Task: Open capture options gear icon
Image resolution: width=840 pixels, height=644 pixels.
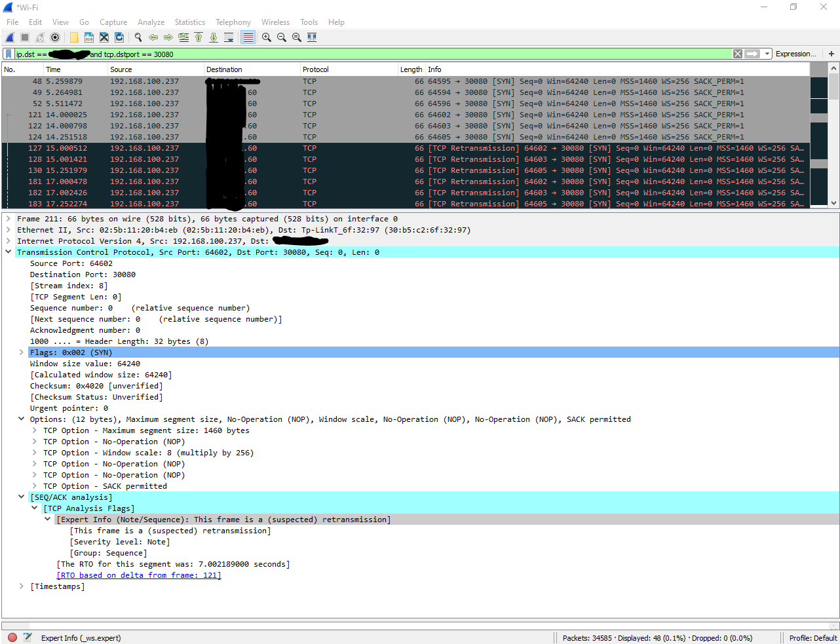Action: 55,37
